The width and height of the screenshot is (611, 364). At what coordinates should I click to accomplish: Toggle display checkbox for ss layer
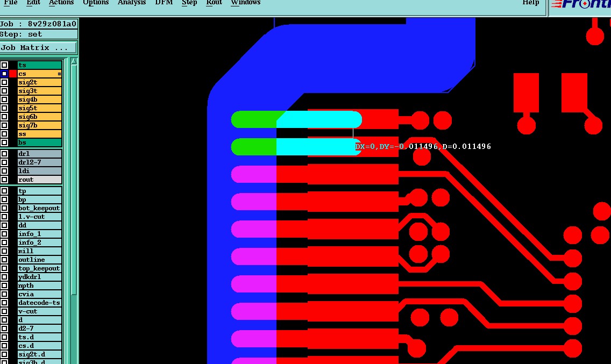click(x=4, y=134)
